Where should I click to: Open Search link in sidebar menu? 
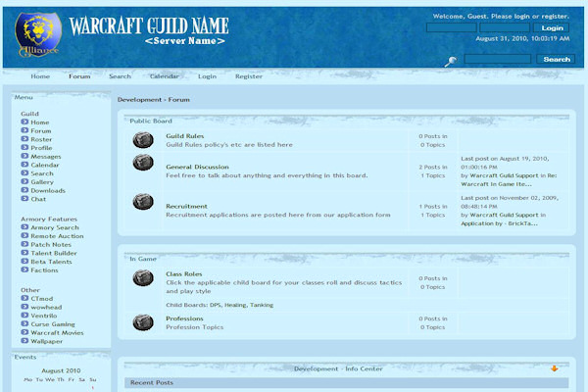[42, 173]
